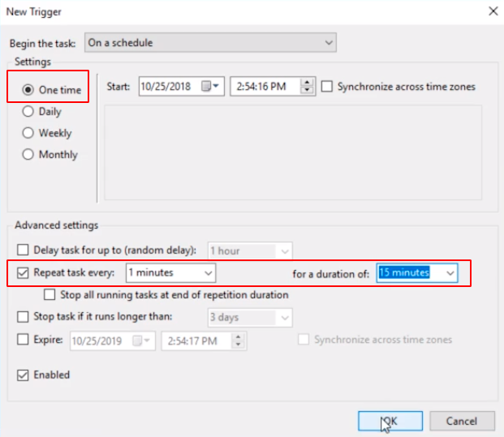Select the Weekly schedule option
The height and width of the screenshot is (437, 504).
pos(28,133)
